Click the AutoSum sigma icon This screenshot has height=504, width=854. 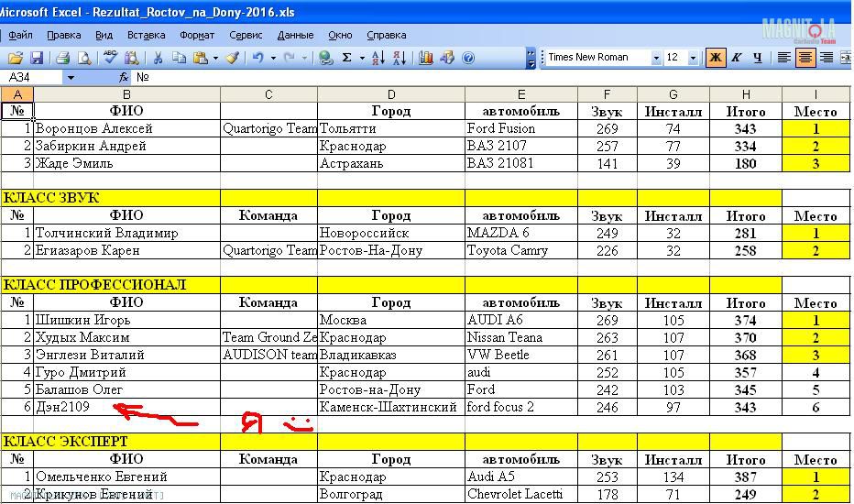(x=347, y=58)
